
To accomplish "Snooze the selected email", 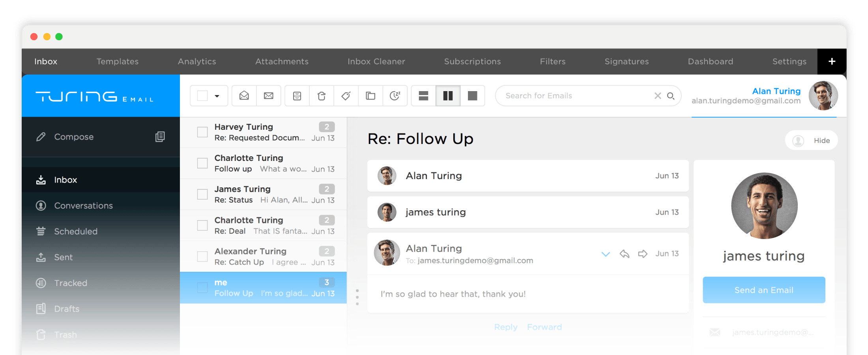I will click(395, 95).
